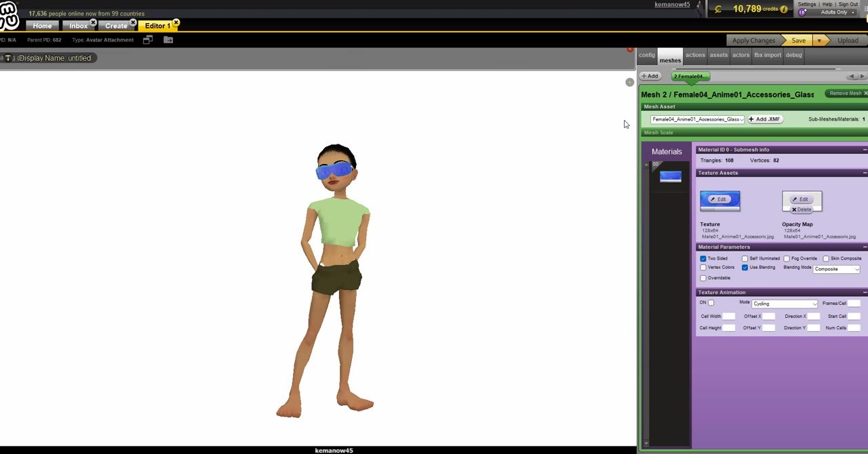Open the Settings link
This screenshot has height=454, width=868.
coord(806,4)
